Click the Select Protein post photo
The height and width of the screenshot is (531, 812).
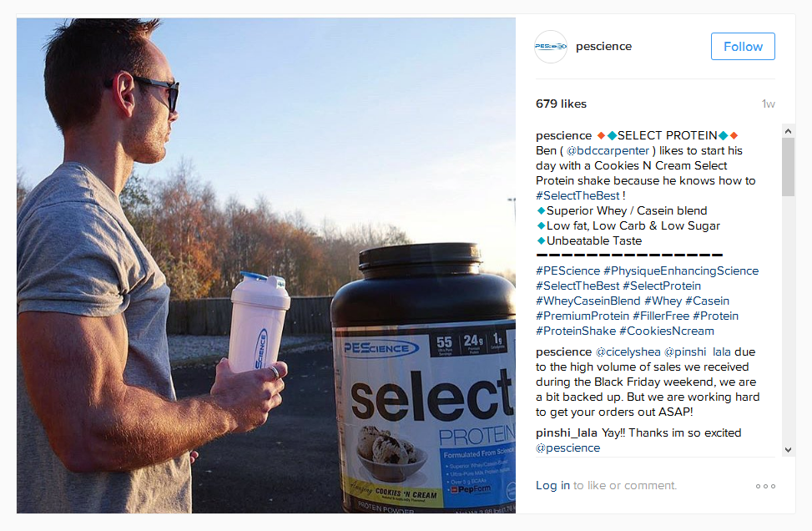pos(266,265)
